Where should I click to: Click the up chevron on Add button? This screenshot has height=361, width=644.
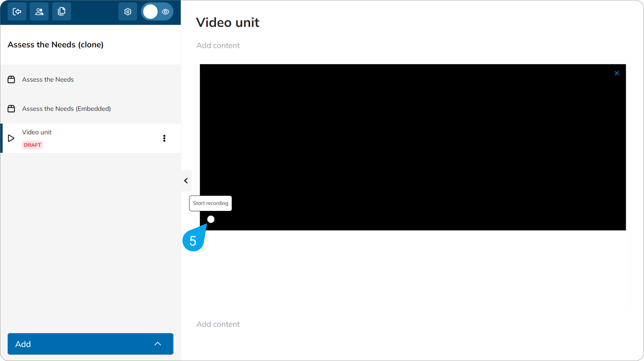pyautogui.click(x=158, y=344)
